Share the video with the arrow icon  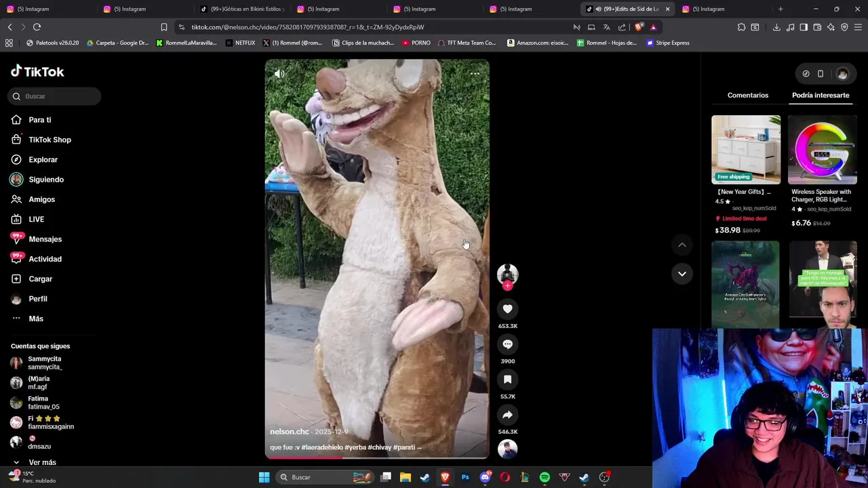pyautogui.click(x=507, y=415)
